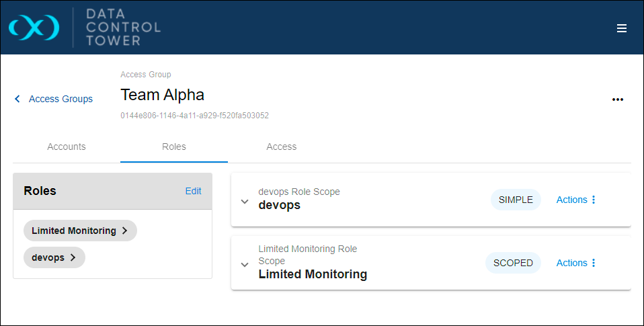The image size is (644, 326).
Task: Switch to the Access tab
Action: pyautogui.click(x=282, y=147)
